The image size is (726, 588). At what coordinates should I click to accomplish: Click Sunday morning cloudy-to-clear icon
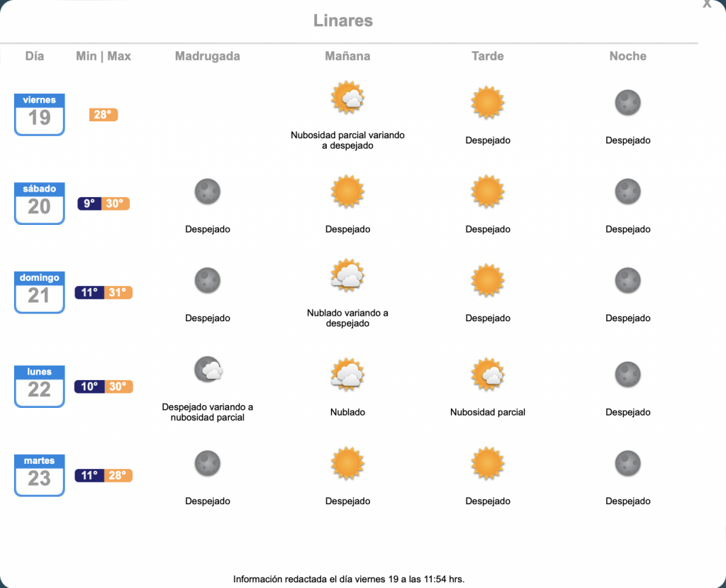[x=347, y=275]
